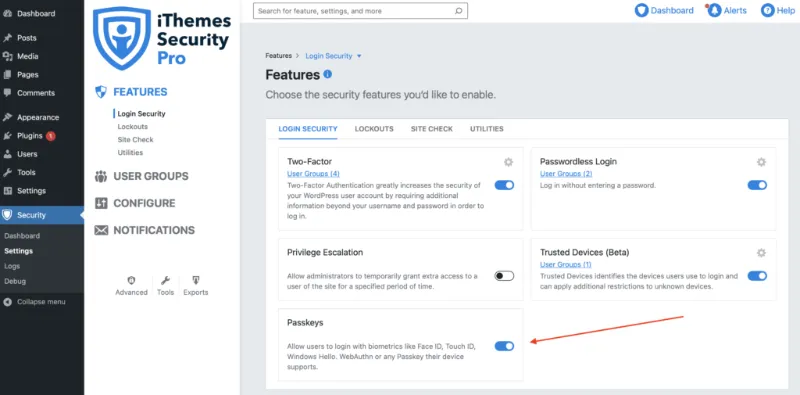Click the WordPress Pages icon
Screen dimensions: 800x395
pos(7,75)
